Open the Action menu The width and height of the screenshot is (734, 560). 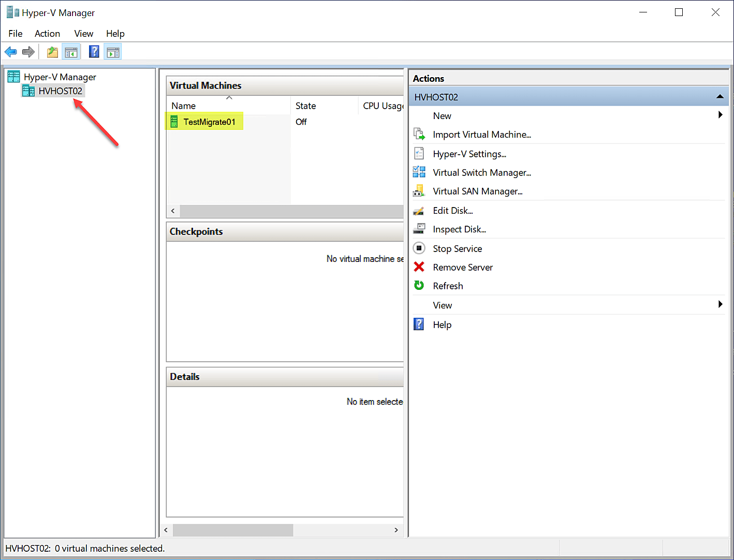click(x=47, y=34)
